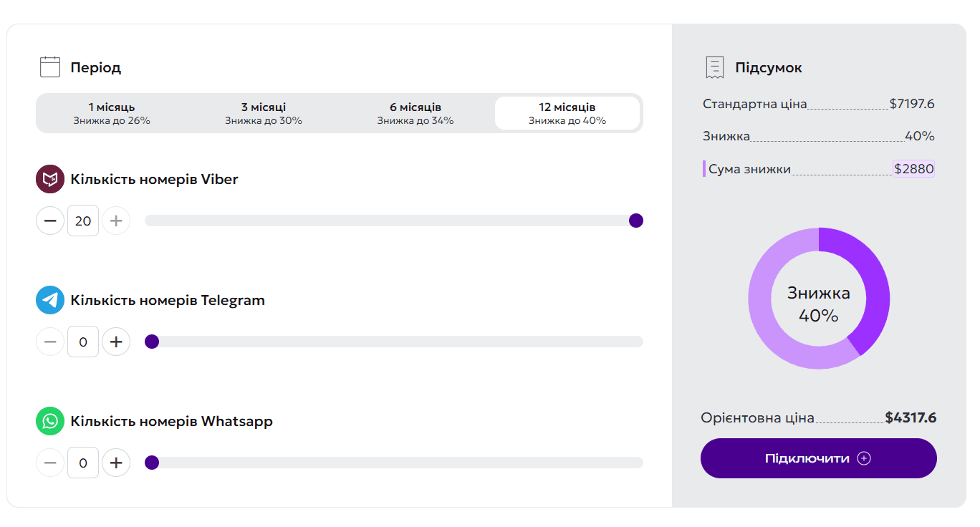Screen dimensions: 980x527
Task: Increase Telegram numbers with plus button
Action: [116, 342]
